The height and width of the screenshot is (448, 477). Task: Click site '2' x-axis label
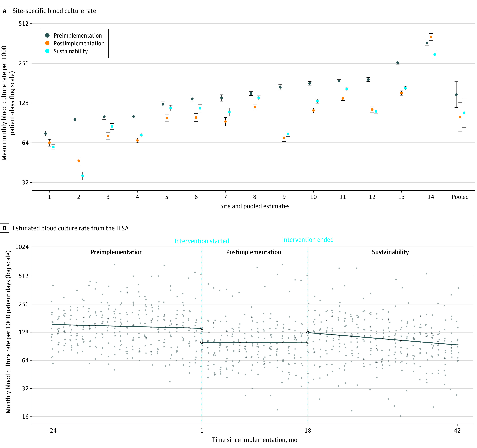point(79,197)
